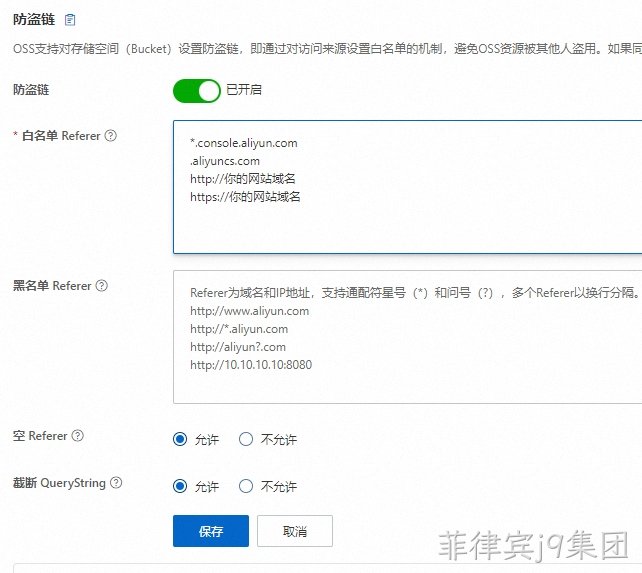
Task: Click inside the 白名单 Referer text area
Action: pos(407,187)
